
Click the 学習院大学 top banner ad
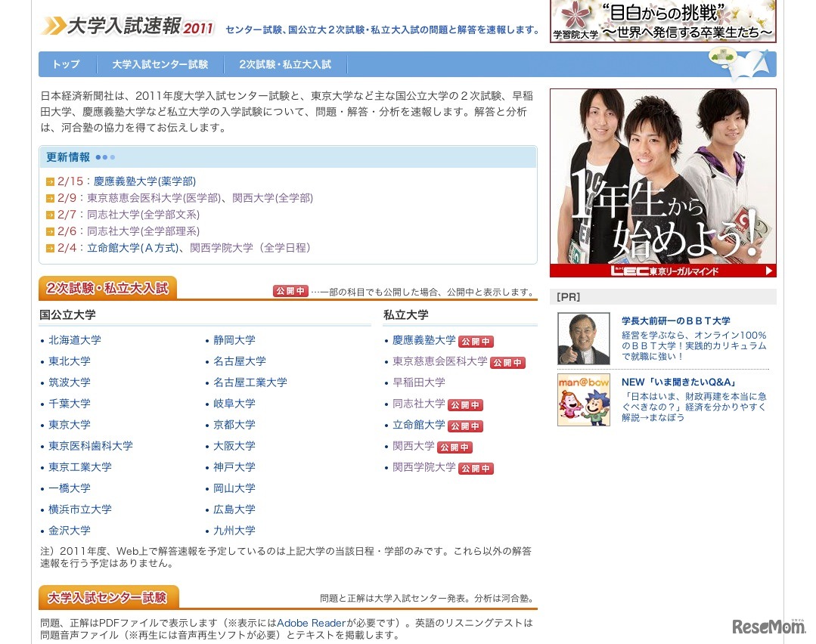663,21
